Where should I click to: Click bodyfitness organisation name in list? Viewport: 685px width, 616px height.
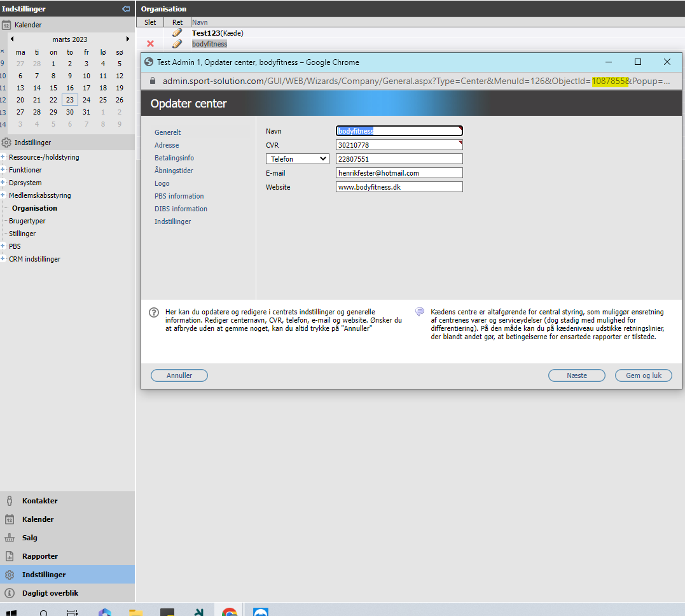click(x=210, y=44)
